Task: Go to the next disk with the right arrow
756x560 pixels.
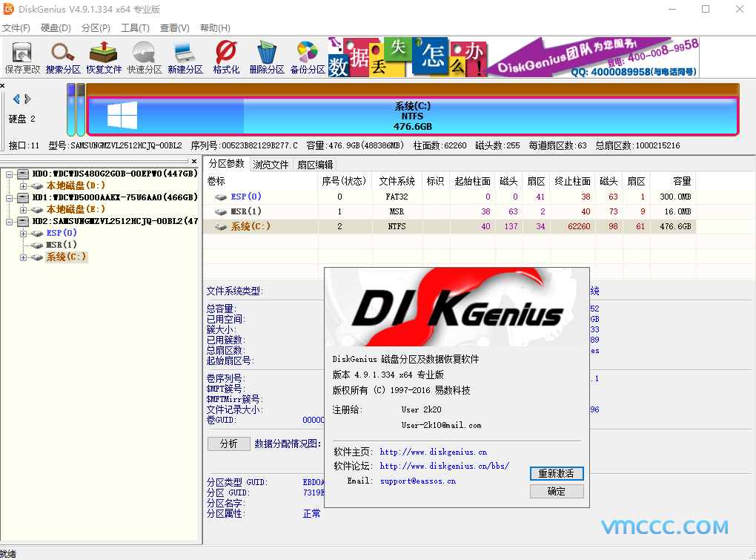Action: (27, 99)
